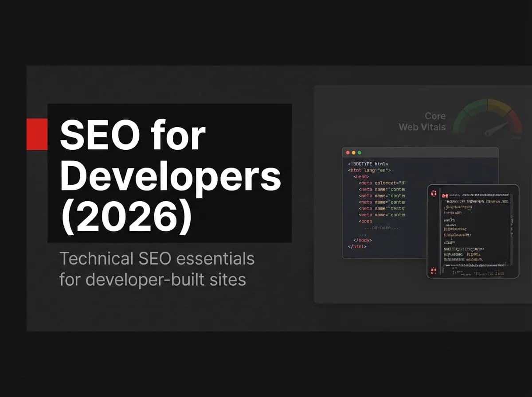Click the Core Web Vitals gauge needle
The width and height of the screenshot is (532, 397).
496,129
